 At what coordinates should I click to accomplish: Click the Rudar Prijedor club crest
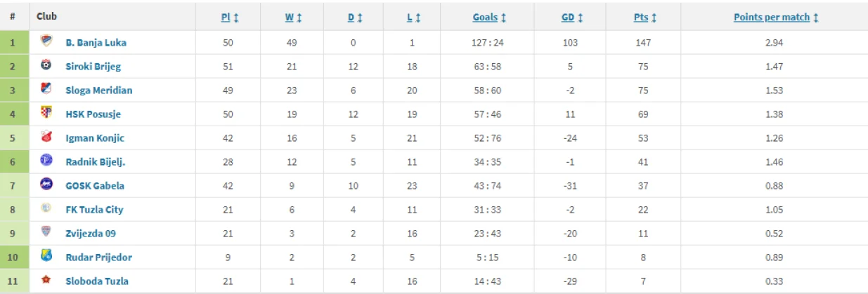46,256
